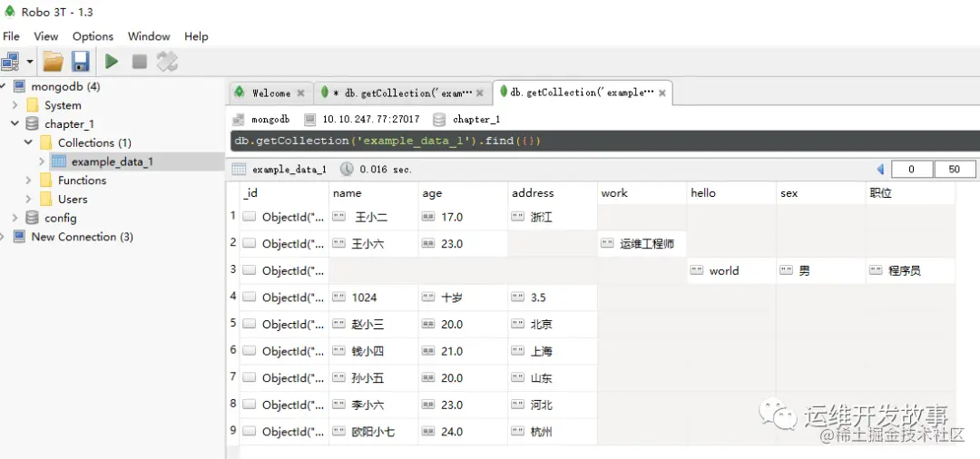Select the Functions folder icon
The height and width of the screenshot is (459, 980).
click(45, 180)
